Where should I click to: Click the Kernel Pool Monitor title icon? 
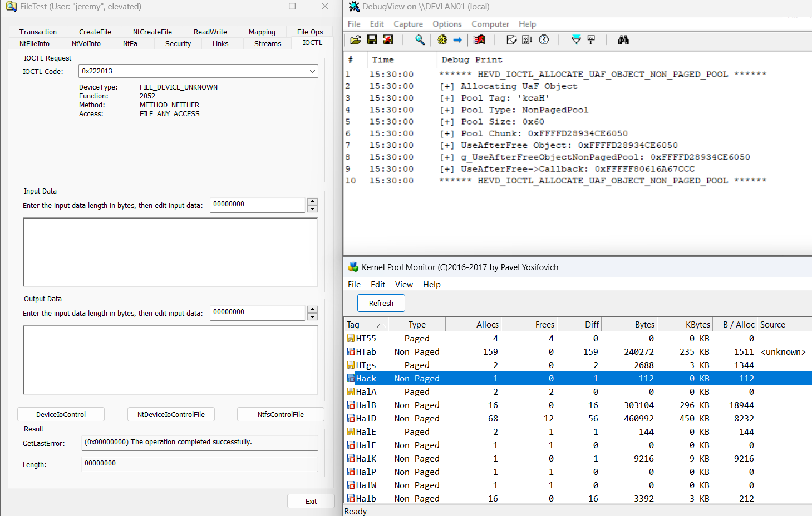(x=353, y=267)
